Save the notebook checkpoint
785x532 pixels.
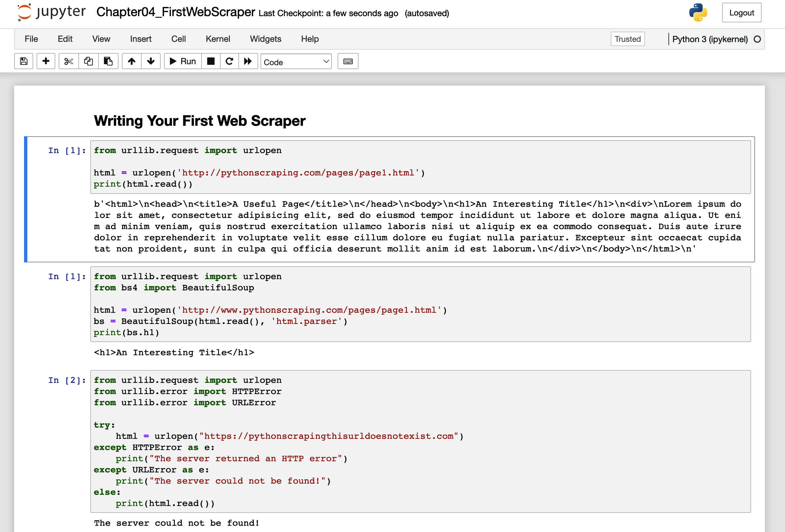click(23, 61)
